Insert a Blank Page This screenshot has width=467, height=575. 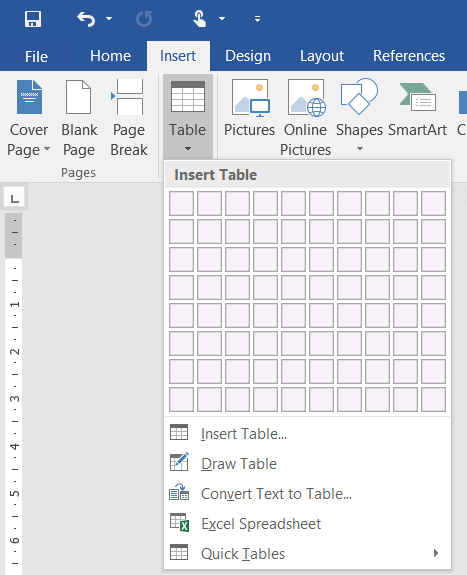pos(79,118)
